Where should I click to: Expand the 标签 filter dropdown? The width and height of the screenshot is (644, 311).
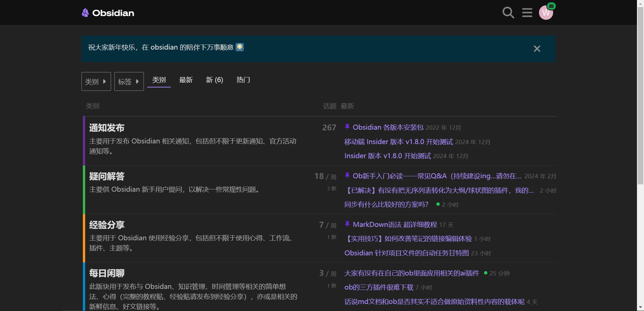tap(129, 81)
